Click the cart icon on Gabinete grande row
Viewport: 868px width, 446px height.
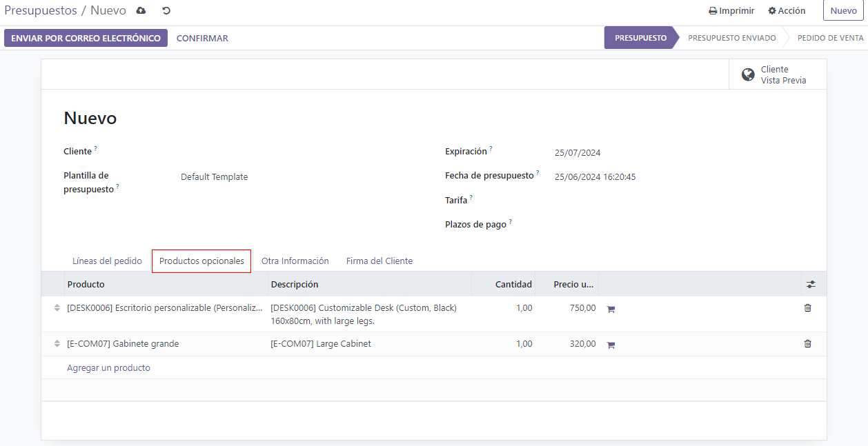611,345
